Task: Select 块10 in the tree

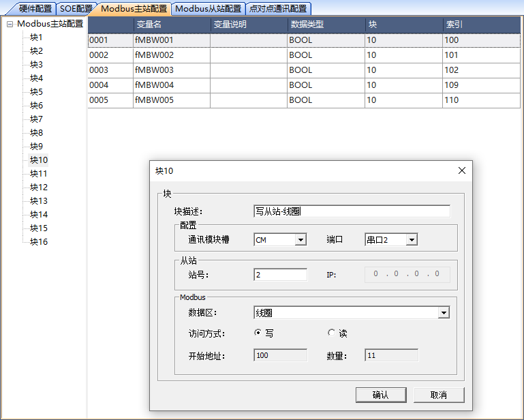Action: 38,160
